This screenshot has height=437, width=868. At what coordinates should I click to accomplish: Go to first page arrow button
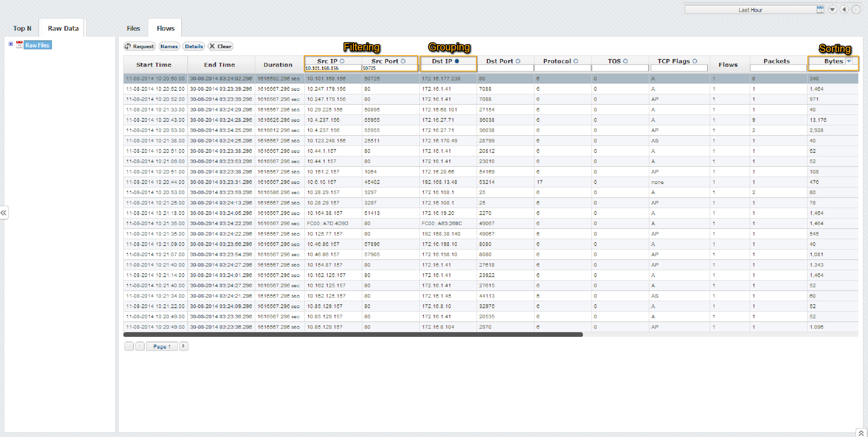point(129,346)
